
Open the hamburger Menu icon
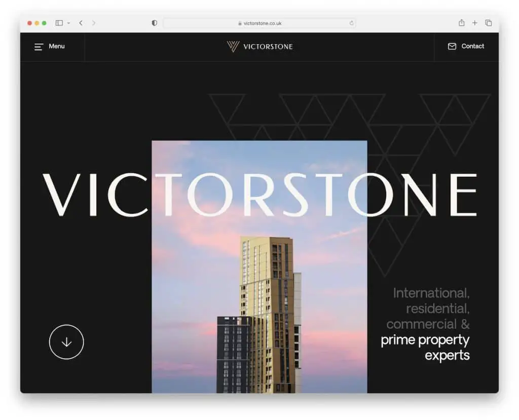point(39,47)
